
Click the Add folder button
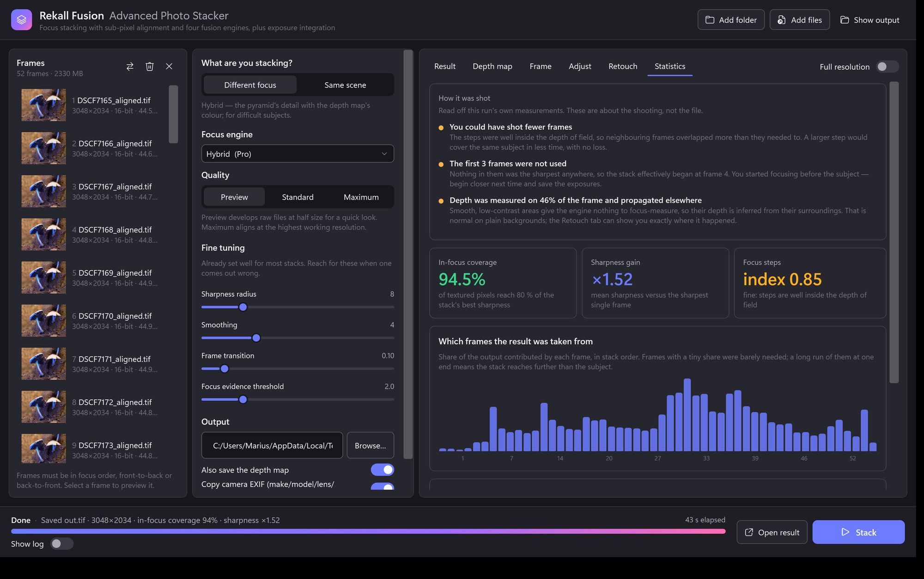[731, 20]
